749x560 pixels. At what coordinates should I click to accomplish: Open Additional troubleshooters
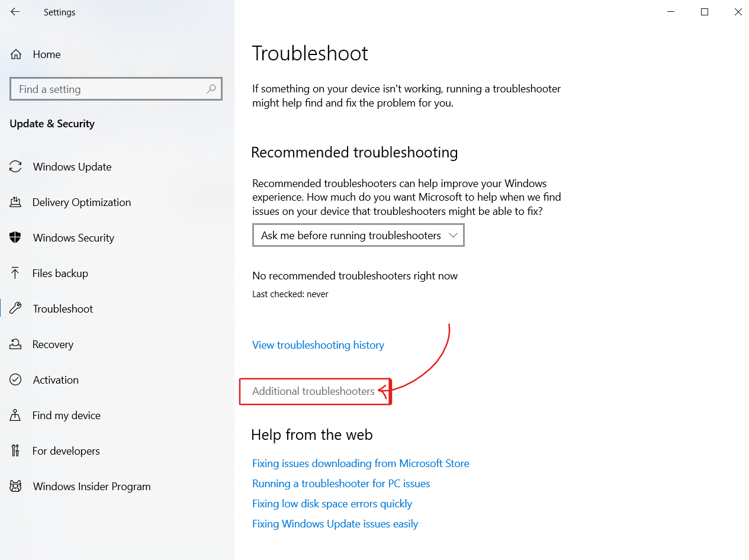point(313,391)
